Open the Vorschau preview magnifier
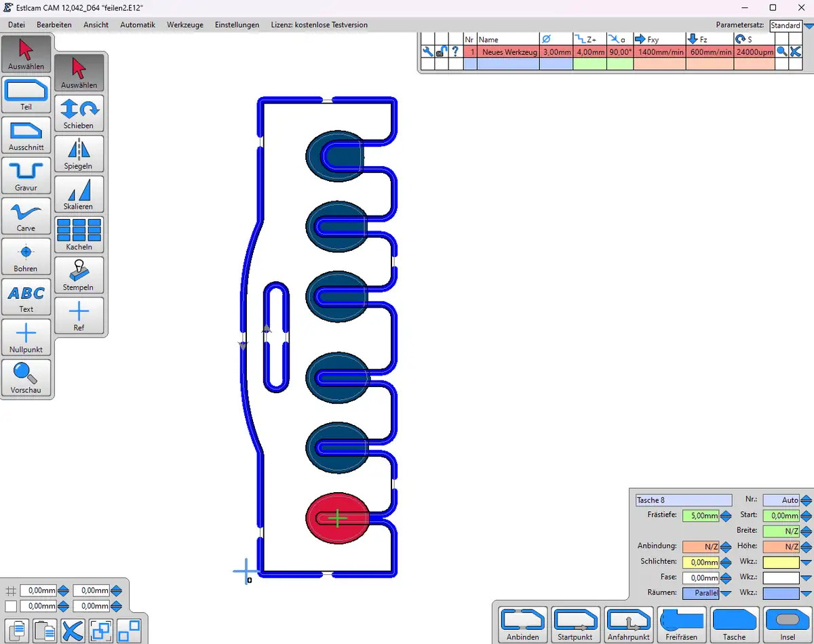 click(26, 378)
